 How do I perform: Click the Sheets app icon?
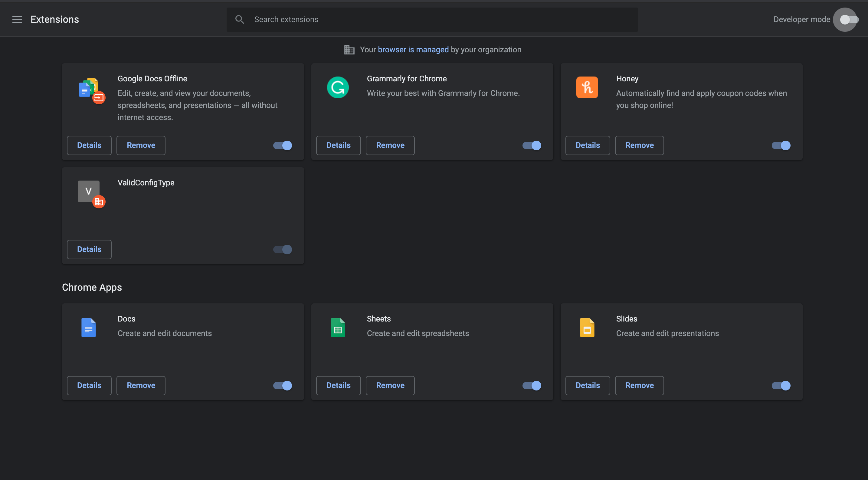(338, 328)
